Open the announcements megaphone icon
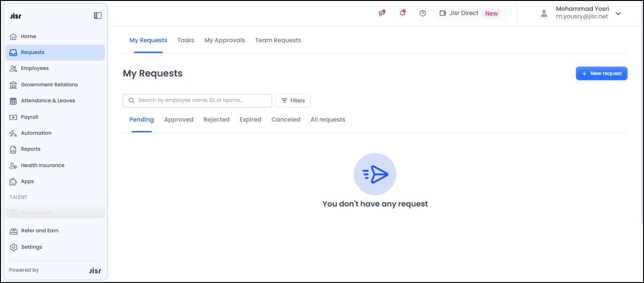This screenshot has width=644, height=283. 382,13
